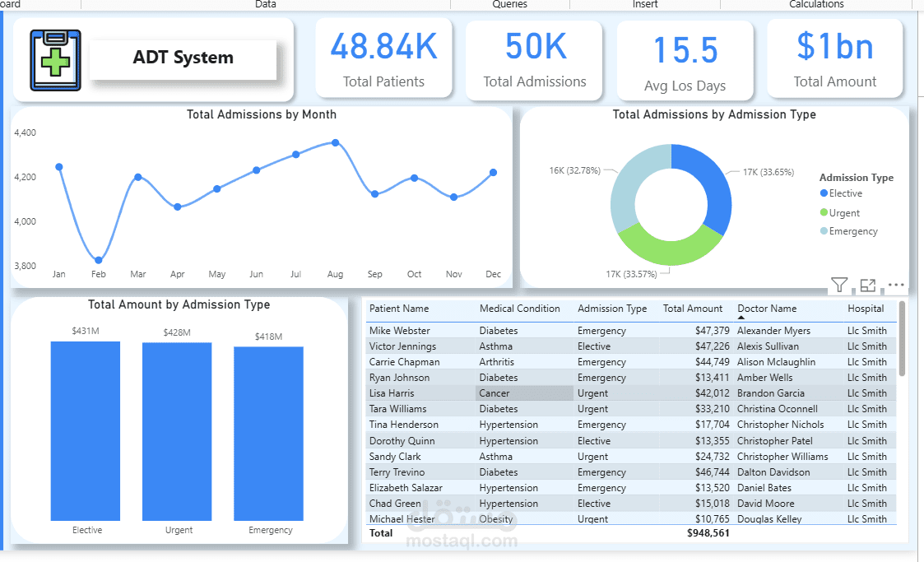The height and width of the screenshot is (562, 924).
Task: Click the Total Patients 48.84K card
Action: (383, 58)
